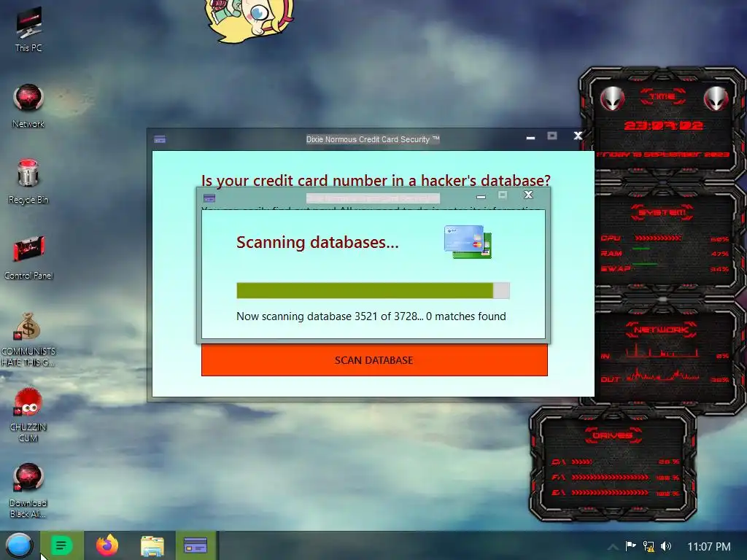Minimize the Dixie Normous main window

click(x=531, y=138)
